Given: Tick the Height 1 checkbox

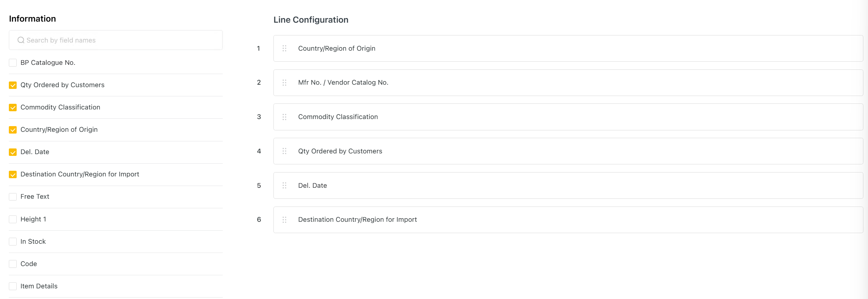Looking at the screenshot, I should click(x=13, y=219).
